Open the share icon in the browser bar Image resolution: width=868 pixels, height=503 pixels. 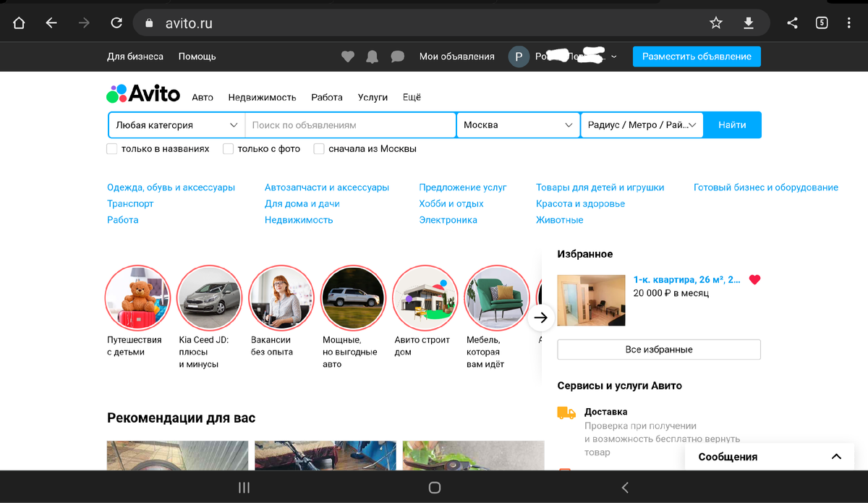tap(792, 23)
